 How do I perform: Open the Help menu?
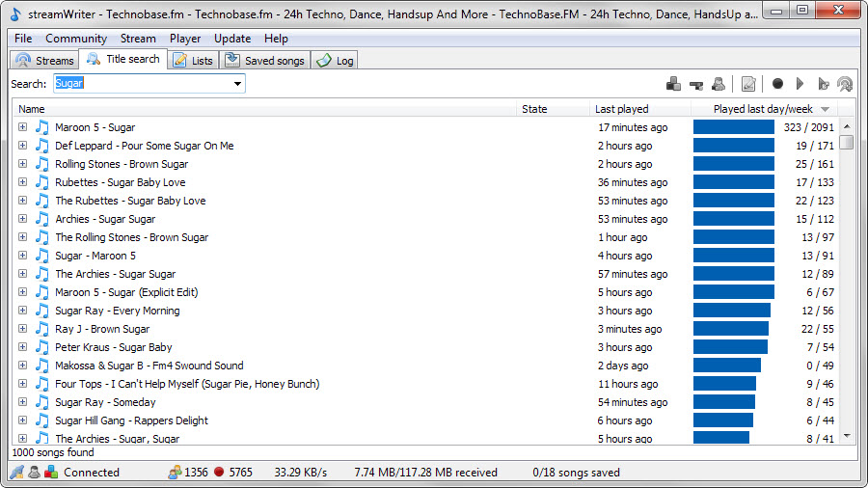pyautogui.click(x=276, y=39)
